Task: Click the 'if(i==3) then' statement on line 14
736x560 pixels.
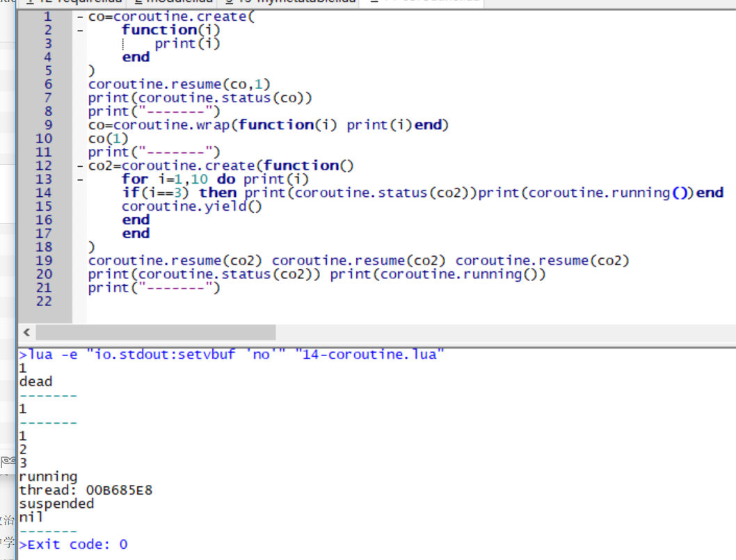Action: click(179, 193)
